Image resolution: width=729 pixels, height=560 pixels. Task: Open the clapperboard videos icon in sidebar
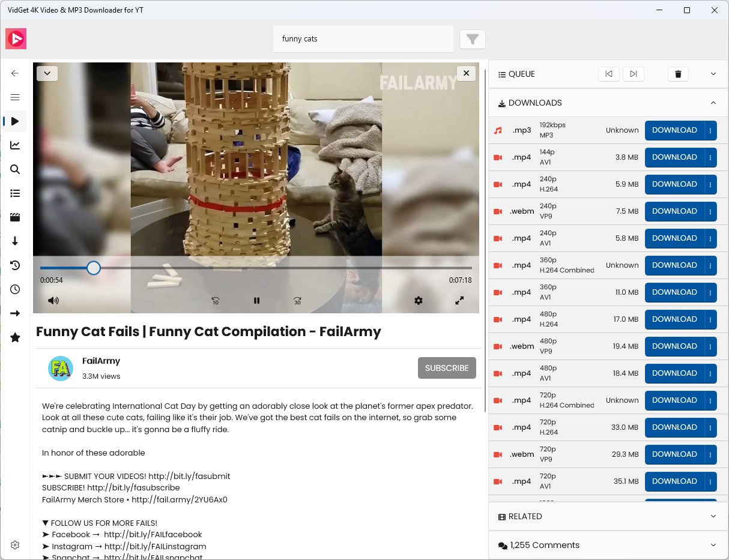[x=15, y=217]
